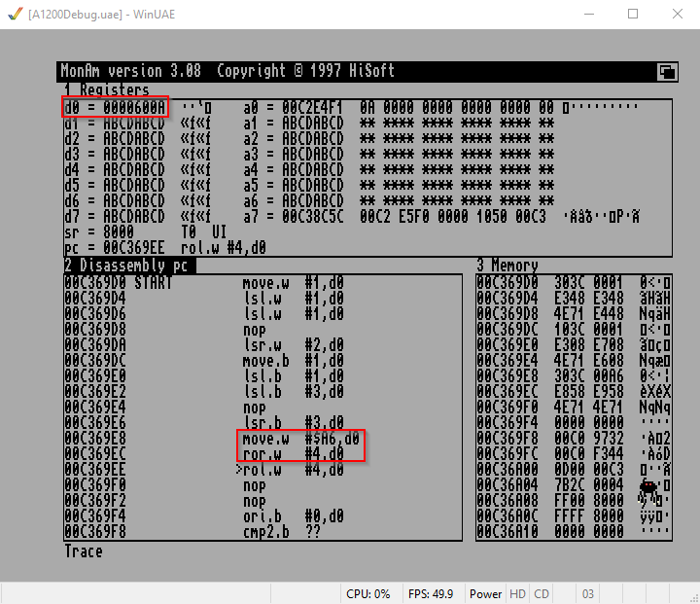Click memory row 00C369E8 303C 00A6
The width and height of the screenshot is (700, 604).
(x=574, y=376)
